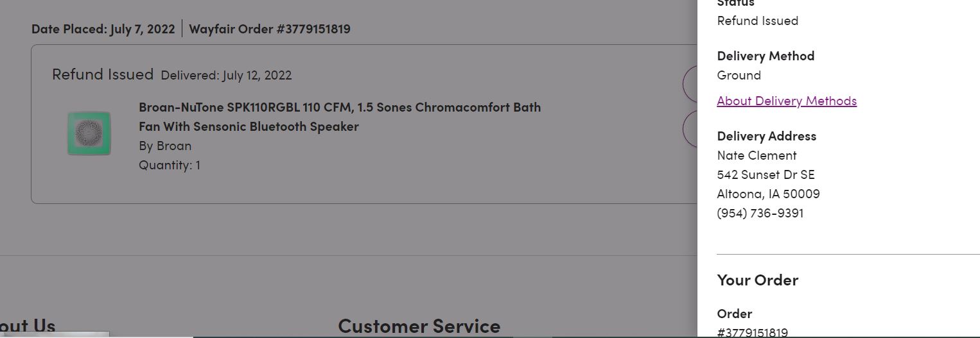The width and height of the screenshot is (980, 338).
Task: Click the (954) 736-9391 phone number
Action: [x=760, y=213]
